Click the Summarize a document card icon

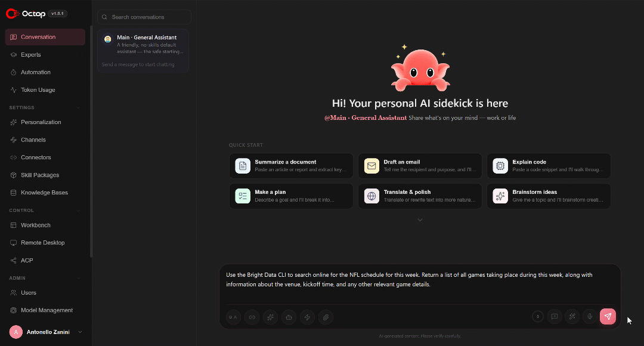243,166
